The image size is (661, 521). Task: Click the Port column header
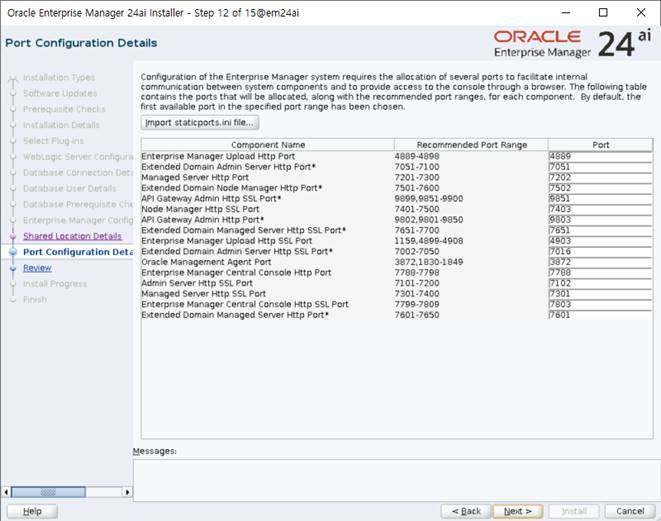tap(600, 145)
